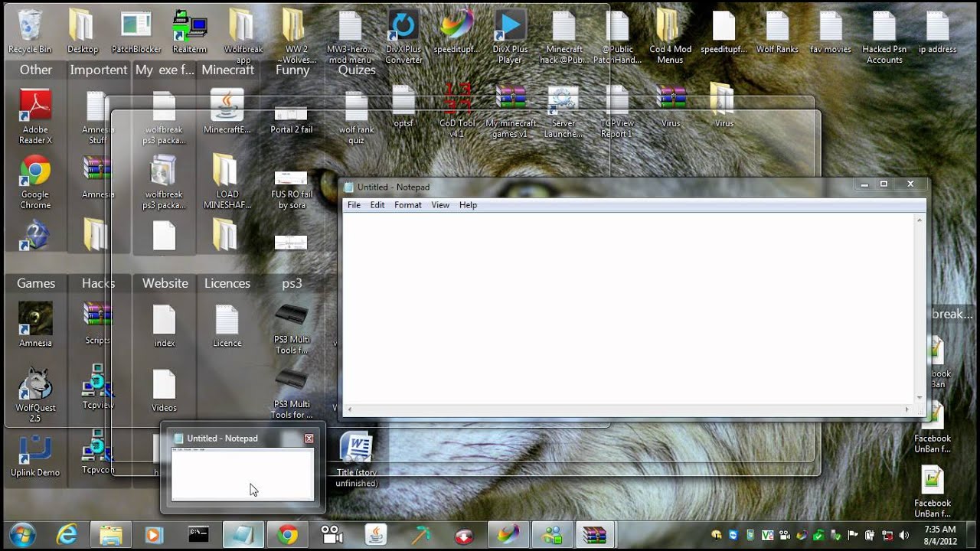Open the File menu in Notepad
Image resolution: width=980 pixels, height=551 pixels.
[x=354, y=205]
